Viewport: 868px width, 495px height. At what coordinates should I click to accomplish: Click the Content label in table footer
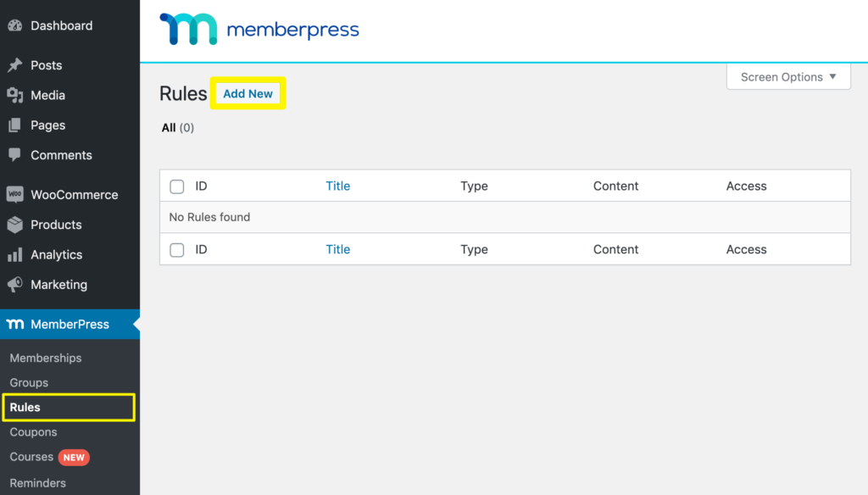615,249
